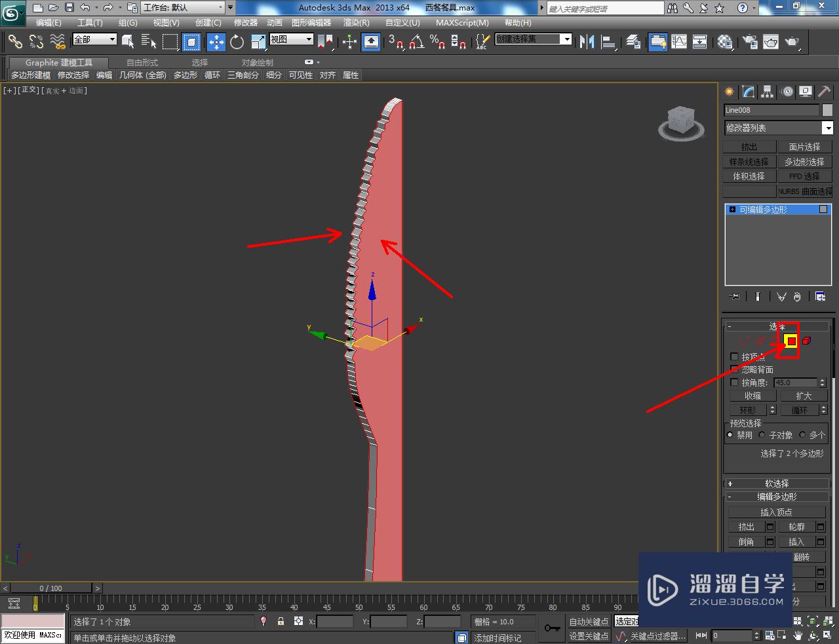Toggle Spinner Snap

point(459,42)
